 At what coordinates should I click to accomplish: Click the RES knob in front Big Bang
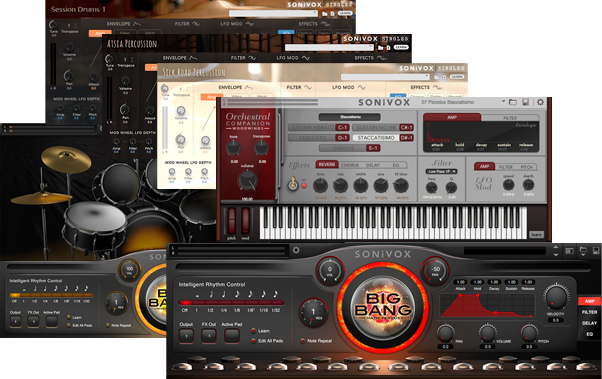pyautogui.click(x=314, y=312)
